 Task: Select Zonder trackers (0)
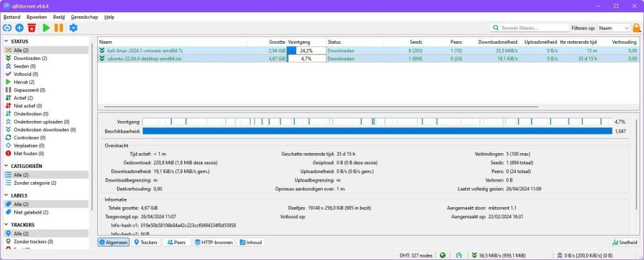(x=46, y=241)
